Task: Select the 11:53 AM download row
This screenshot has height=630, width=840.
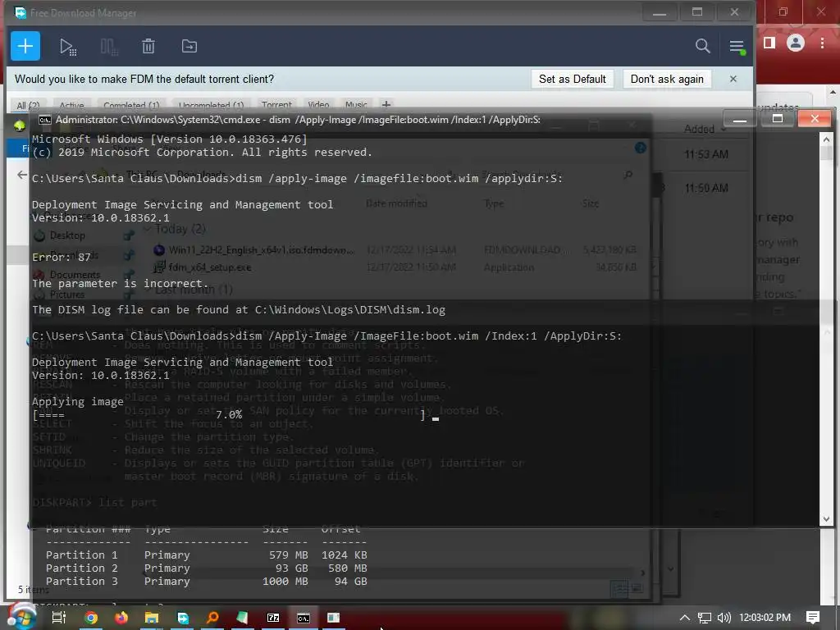Action: pos(706,154)
